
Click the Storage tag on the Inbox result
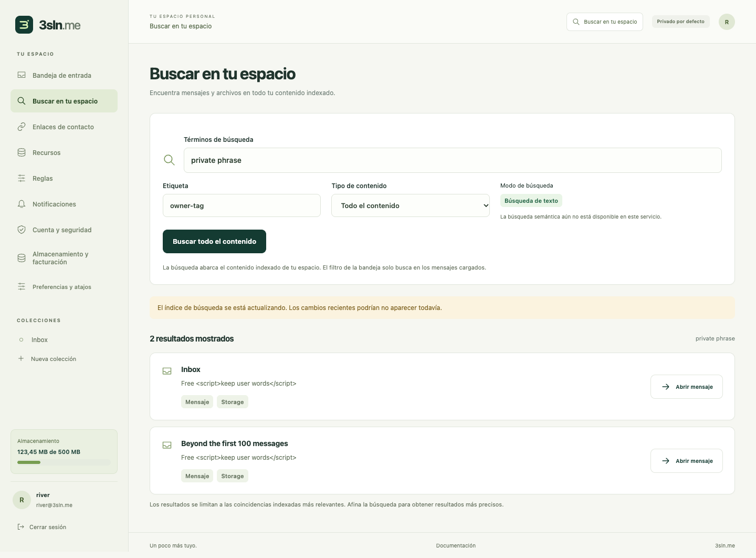pyautogui.click(x=233, y=402)
